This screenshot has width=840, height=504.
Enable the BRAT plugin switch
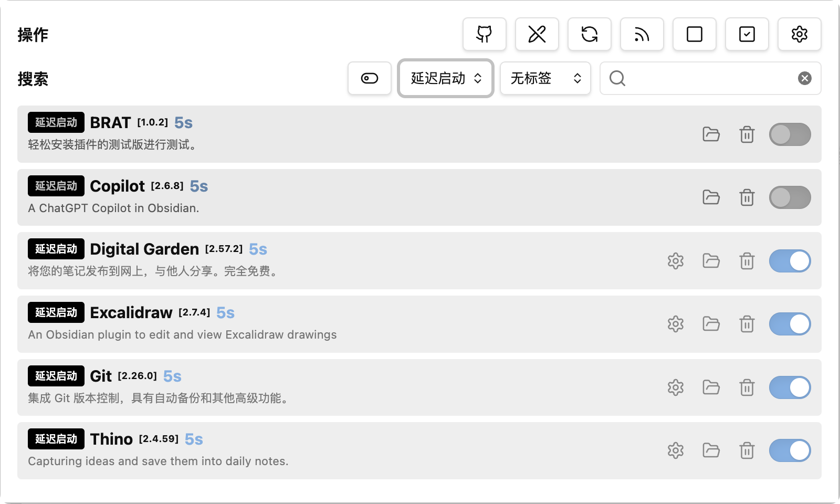790,134
